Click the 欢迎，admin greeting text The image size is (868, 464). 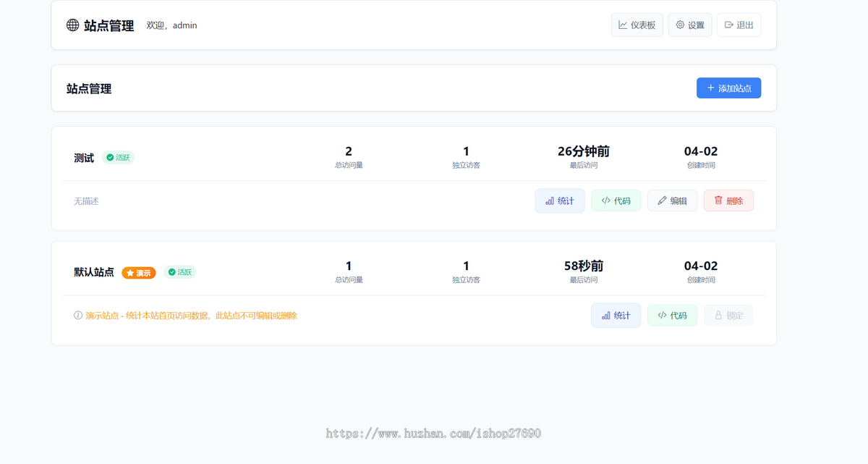[171, 25]
